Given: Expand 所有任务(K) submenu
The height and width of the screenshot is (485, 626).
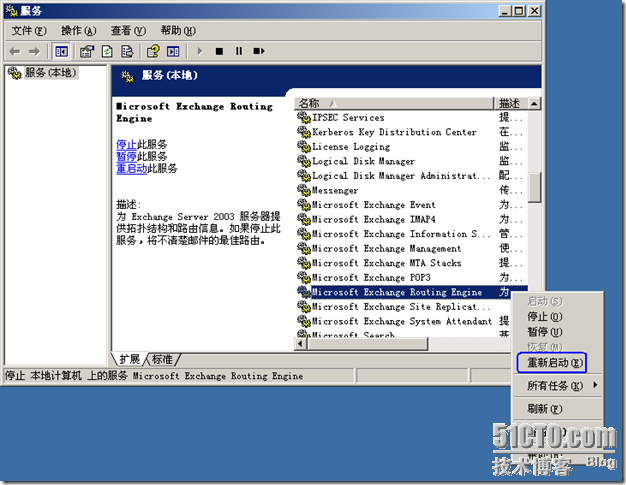Looking at the screenshot, I should (x=558, y=386).
